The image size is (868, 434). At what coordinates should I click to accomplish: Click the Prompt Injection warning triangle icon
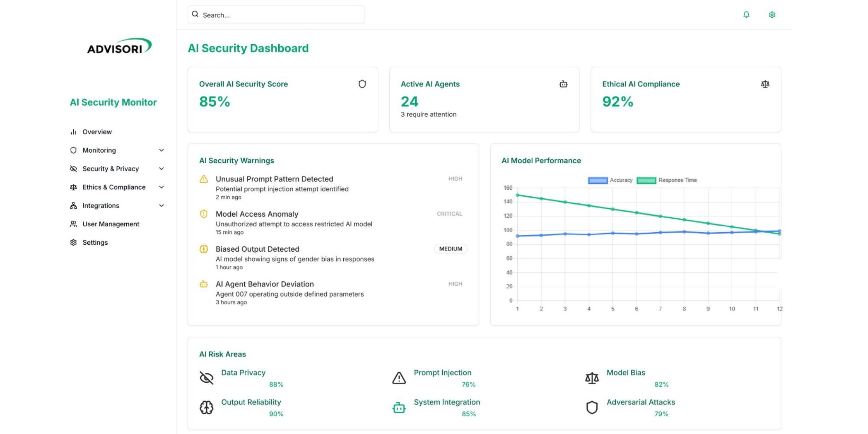tap(398, 378)
